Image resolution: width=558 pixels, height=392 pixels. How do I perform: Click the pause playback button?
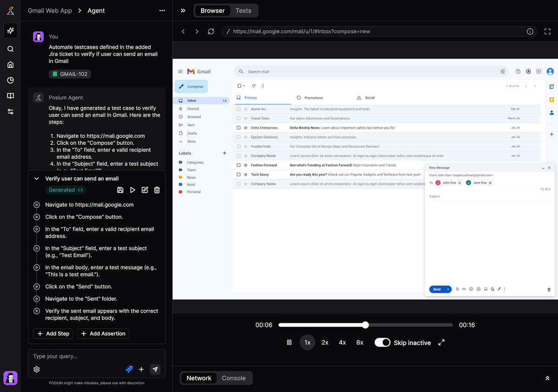289,342
